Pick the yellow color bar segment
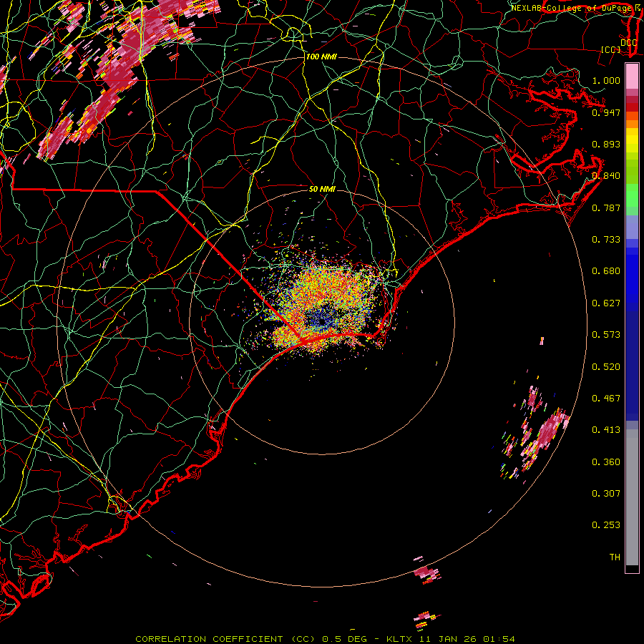The height and width of the screenshot is (644, 644). (x=632, y=141)
